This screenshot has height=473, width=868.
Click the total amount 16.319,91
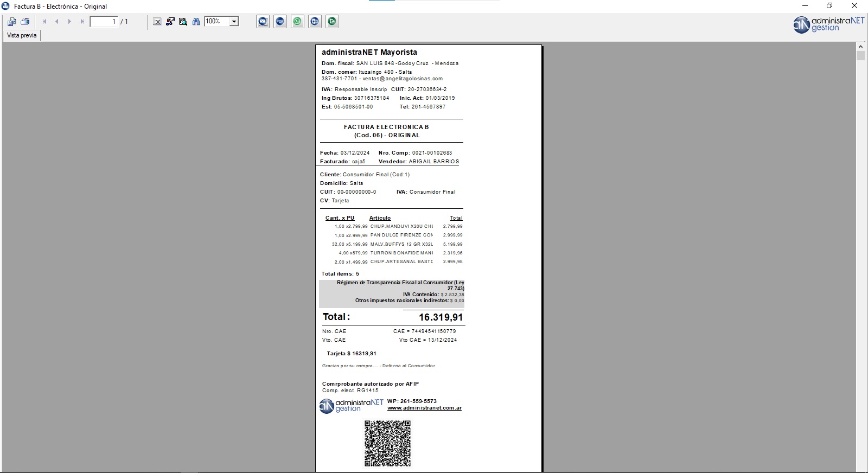(441, 317)
